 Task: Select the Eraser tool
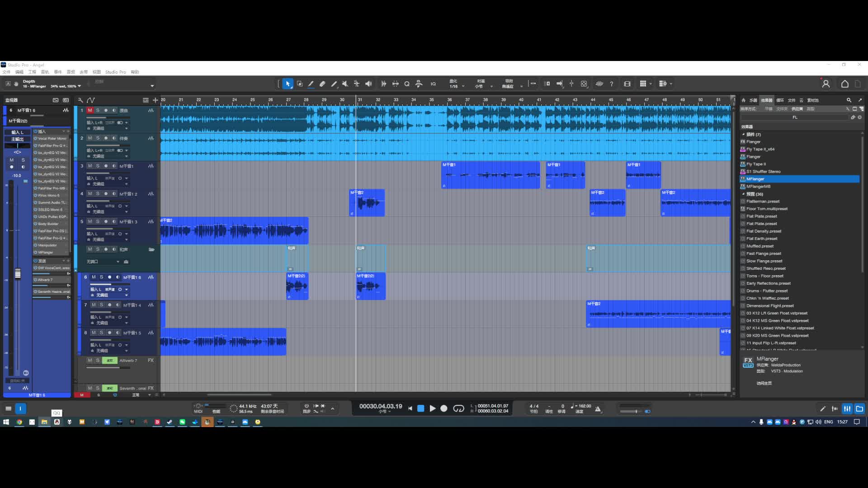[322, 84]
